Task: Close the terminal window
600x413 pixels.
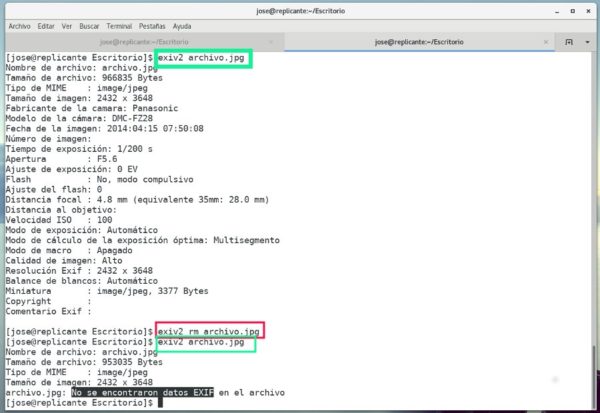Action: point(587,9)
